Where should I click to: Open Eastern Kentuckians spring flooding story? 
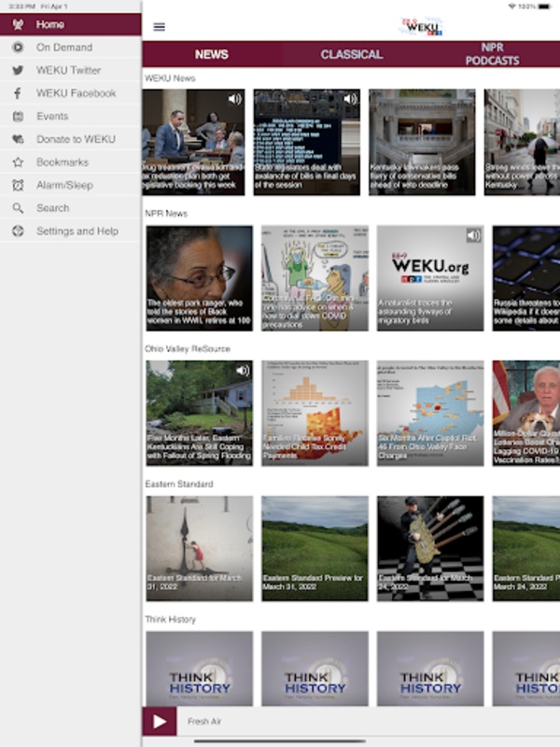click(x=200, y=413)
